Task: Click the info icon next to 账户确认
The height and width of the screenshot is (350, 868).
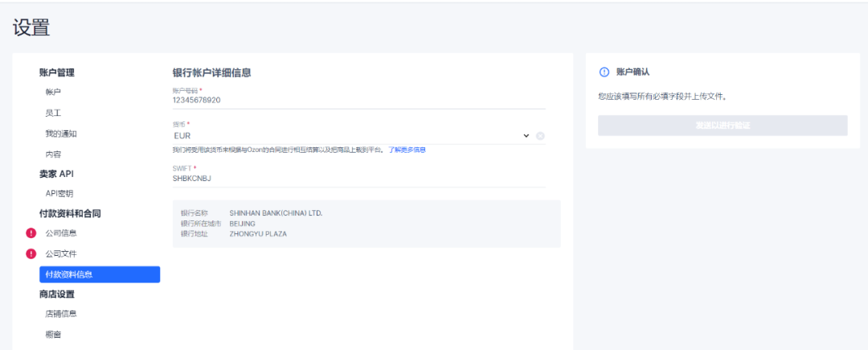Action: 604,72
